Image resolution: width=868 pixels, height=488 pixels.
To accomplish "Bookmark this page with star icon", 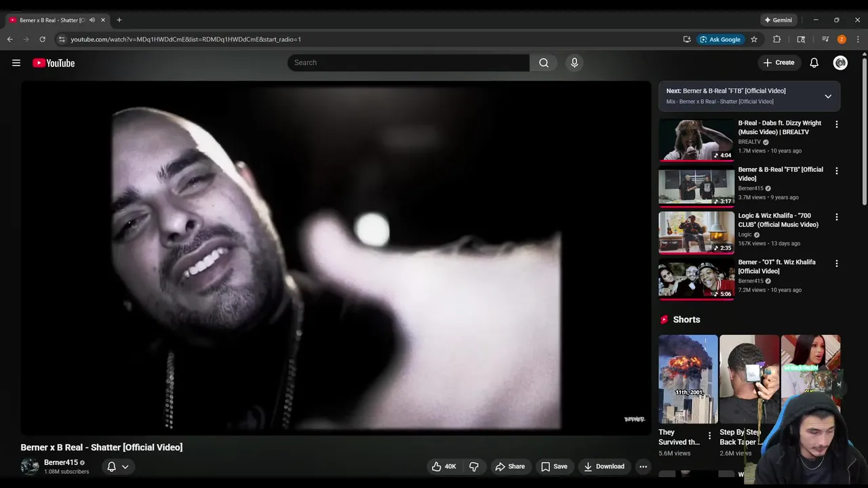I will [754, 39].
